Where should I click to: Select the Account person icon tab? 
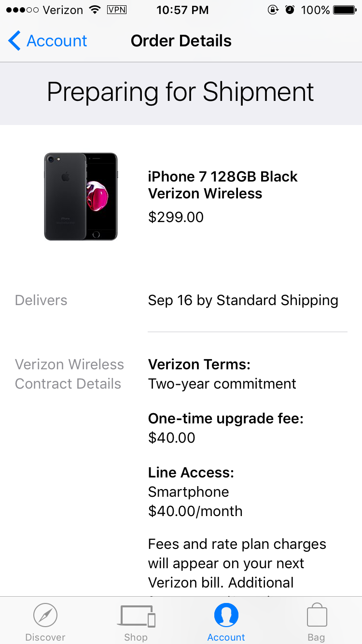[226, 623]
